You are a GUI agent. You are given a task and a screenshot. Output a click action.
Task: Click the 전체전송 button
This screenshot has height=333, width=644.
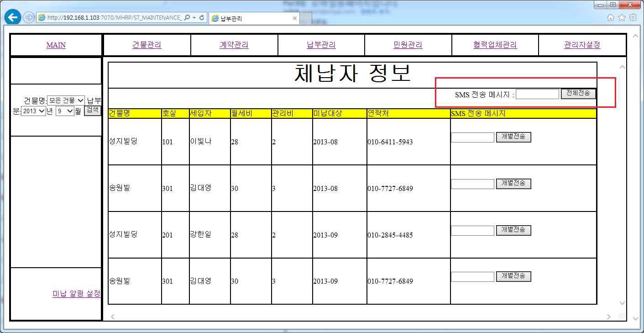[x=578, y=94]
